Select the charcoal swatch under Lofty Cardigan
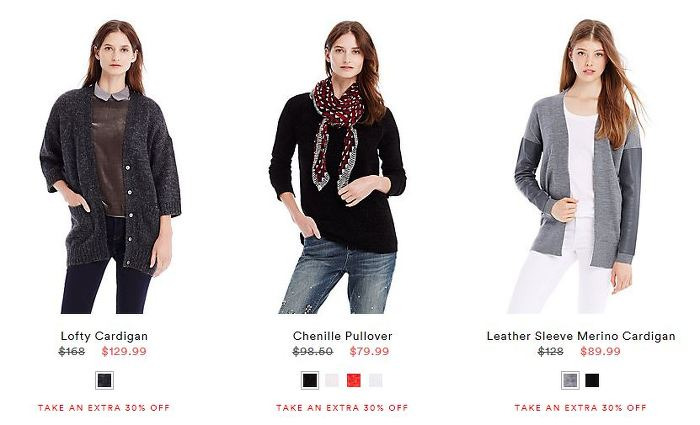Viewport: 700px width, 425px height. click(x=104, y=380)
